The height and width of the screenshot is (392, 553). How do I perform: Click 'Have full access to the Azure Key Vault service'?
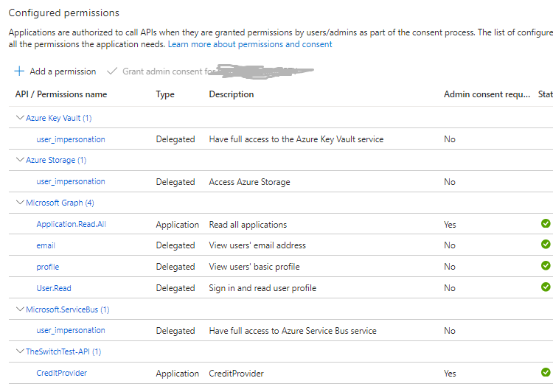pyautogui.click(x=296, y=139)
